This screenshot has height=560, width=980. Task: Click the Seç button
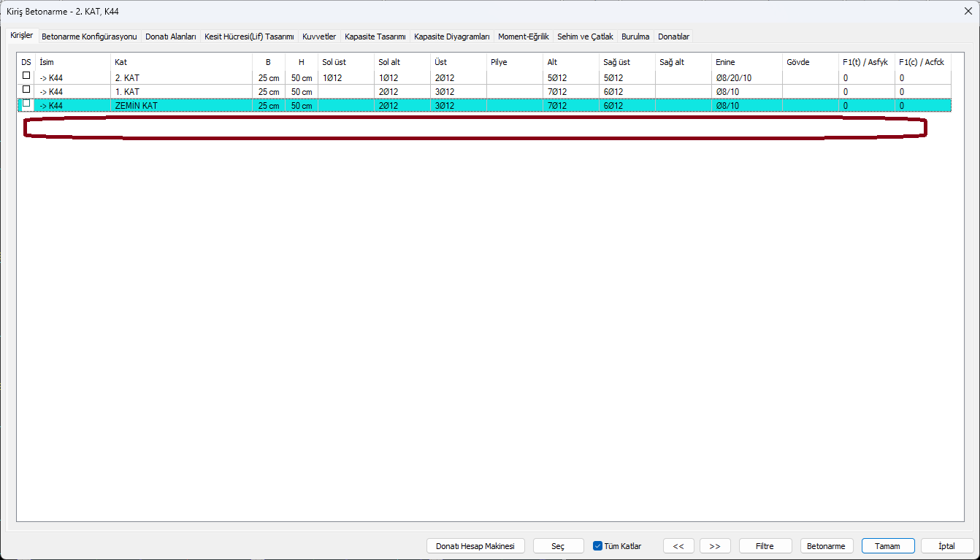click(x=558, y=546)
